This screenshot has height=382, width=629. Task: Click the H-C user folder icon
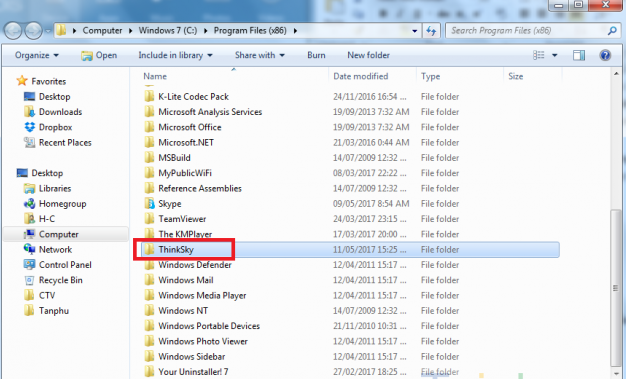point(30,219)
